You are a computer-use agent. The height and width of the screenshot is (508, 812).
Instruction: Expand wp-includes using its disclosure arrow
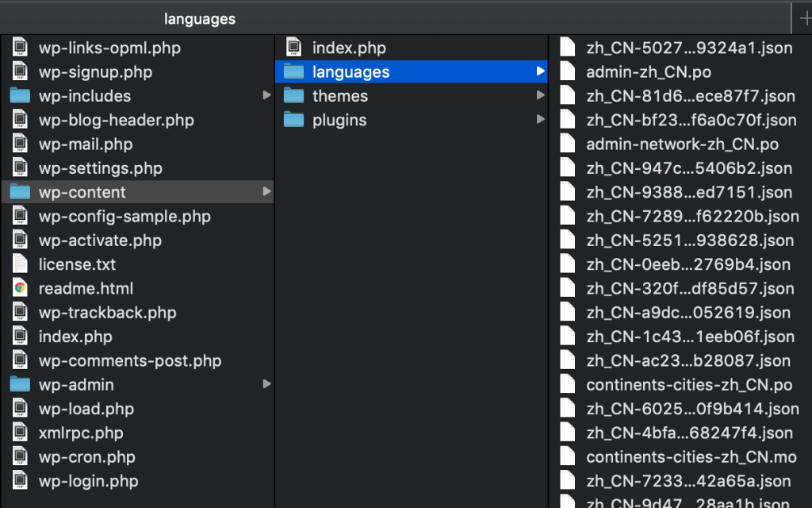(x=266, y=95)
